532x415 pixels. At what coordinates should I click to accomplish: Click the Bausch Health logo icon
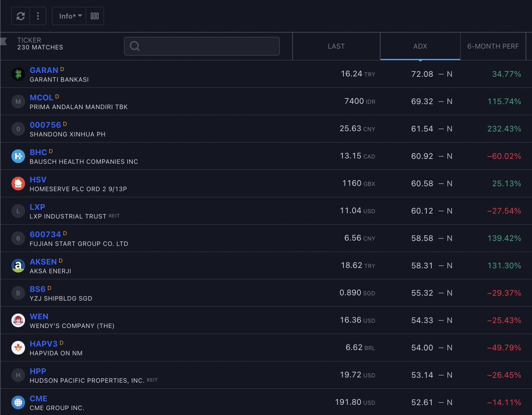18,156
